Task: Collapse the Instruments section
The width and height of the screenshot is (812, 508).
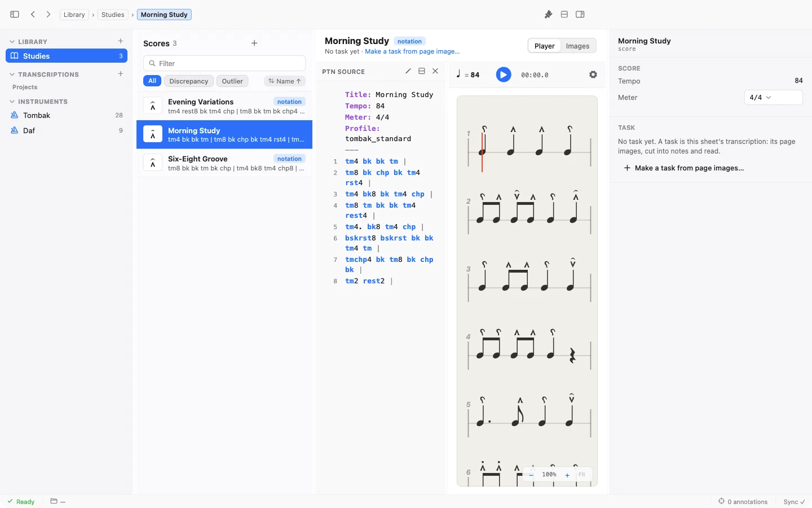Action: pos(12,102)
